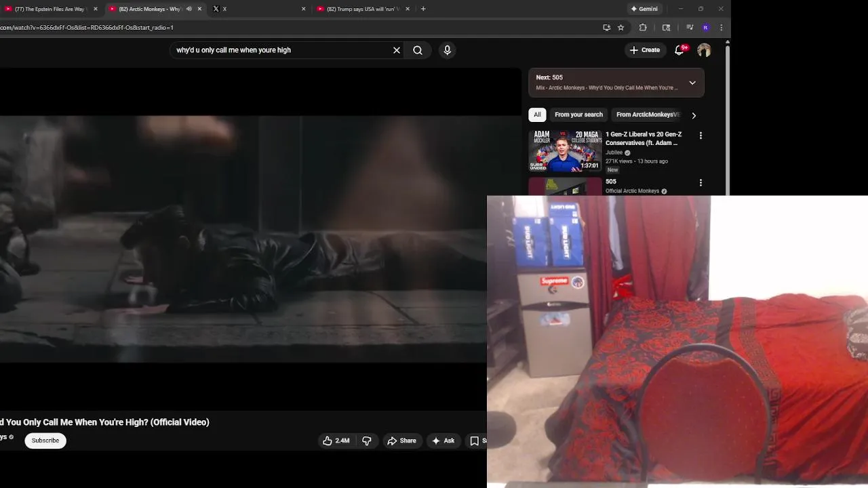Open YouTube notifications bell
868x488 pixels.
[679, 50]
